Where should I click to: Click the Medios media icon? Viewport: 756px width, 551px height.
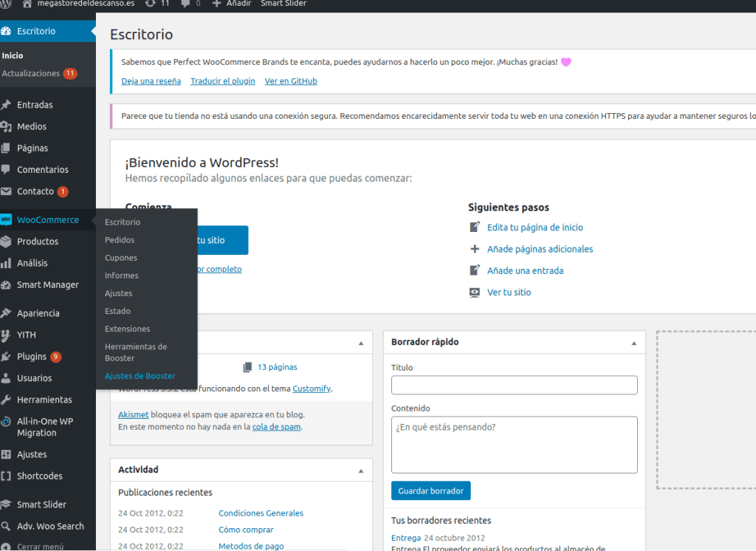6,126
